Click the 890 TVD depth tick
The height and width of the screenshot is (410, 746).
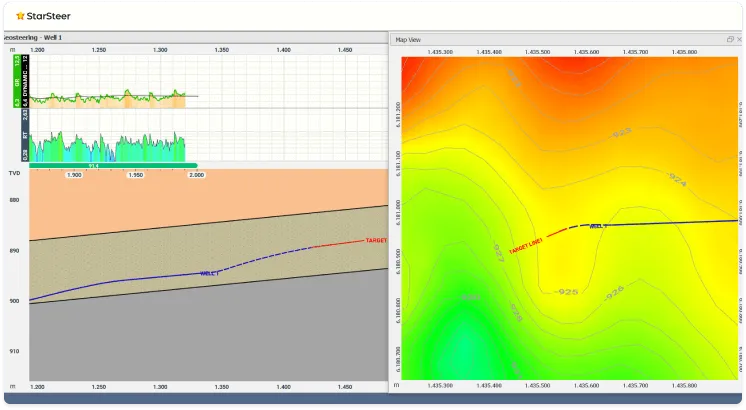click(x=14, y=251)
